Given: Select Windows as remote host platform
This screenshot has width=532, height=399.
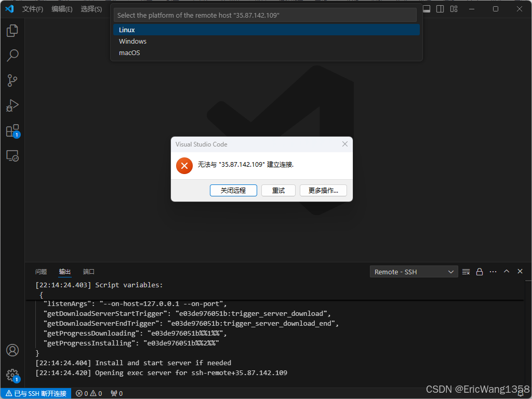Looking at the screenshot, I should 267,41.
